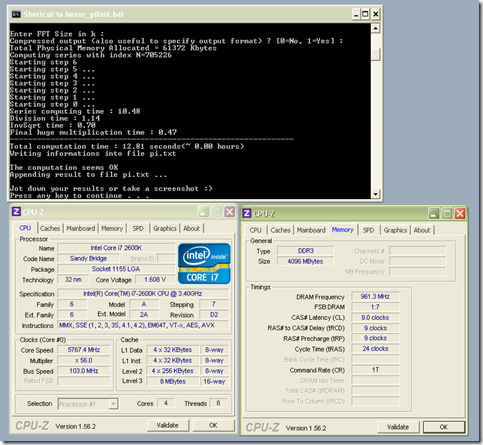This screenshot has height=445, width=483.
Task: Click the CPU-Z logo icon in left window title
Action: click(x=16, y=212)
